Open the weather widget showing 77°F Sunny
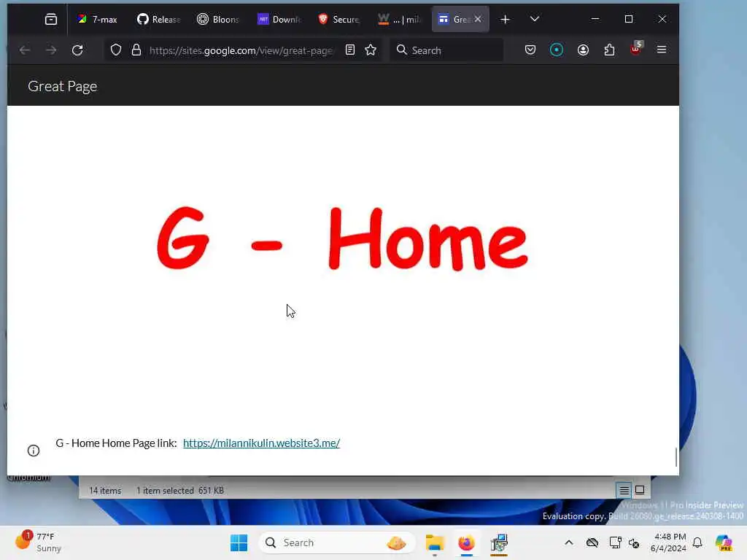This screenshot has width=747, height=560. point(38,542)
